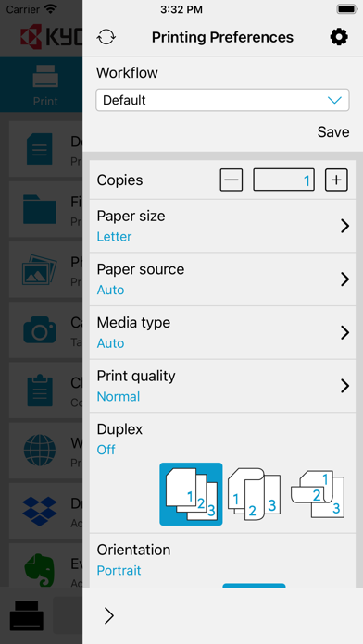363x644 pixels.
Task: Tap the Duplex Off value text
Action: [106, 450]
